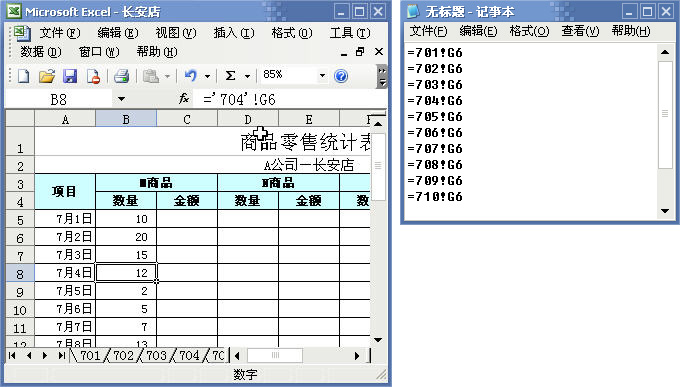
Task: Minimize the workbook window inside Excel
Action: coord(344,53)
